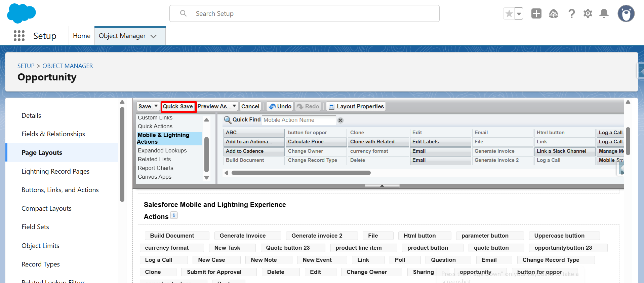
Task: Select Fields & Relationships in sidebar
Action: (53, 134)
